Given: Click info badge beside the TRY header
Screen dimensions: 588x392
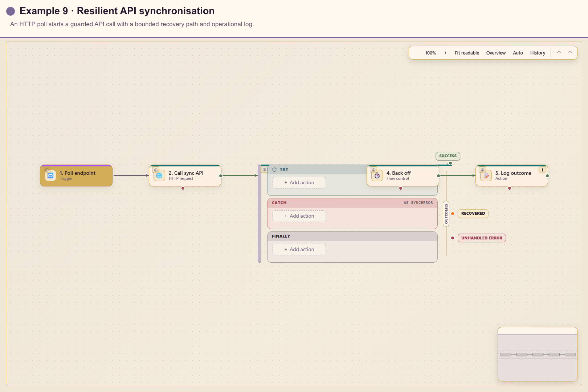Looking at the screenshot, I should [264, 170].
